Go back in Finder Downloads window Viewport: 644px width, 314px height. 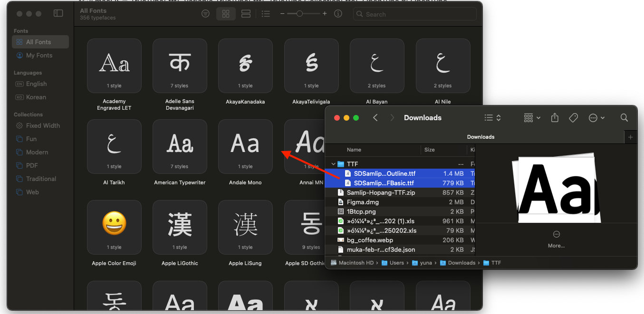click(x=375, y=118)
